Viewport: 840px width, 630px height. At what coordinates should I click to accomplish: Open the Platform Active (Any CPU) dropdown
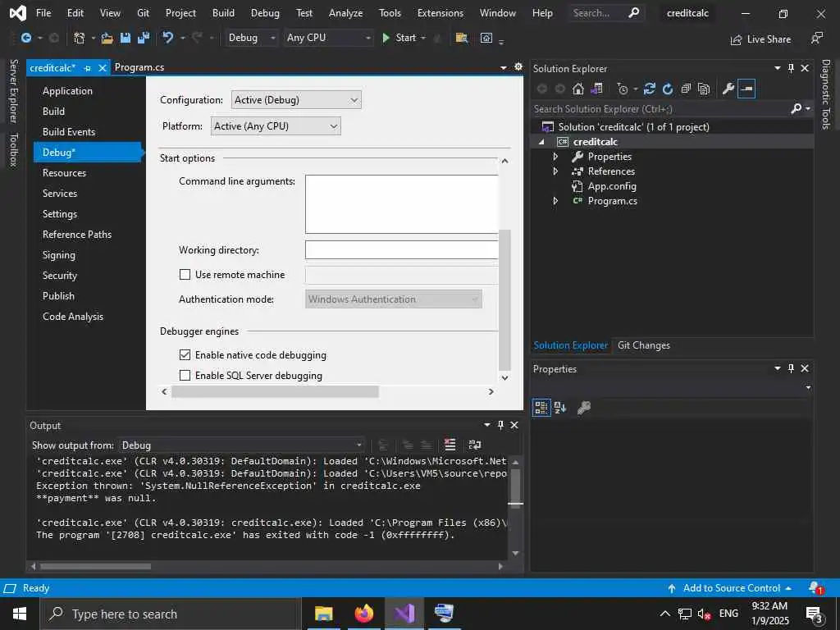[x=276, y=126]
